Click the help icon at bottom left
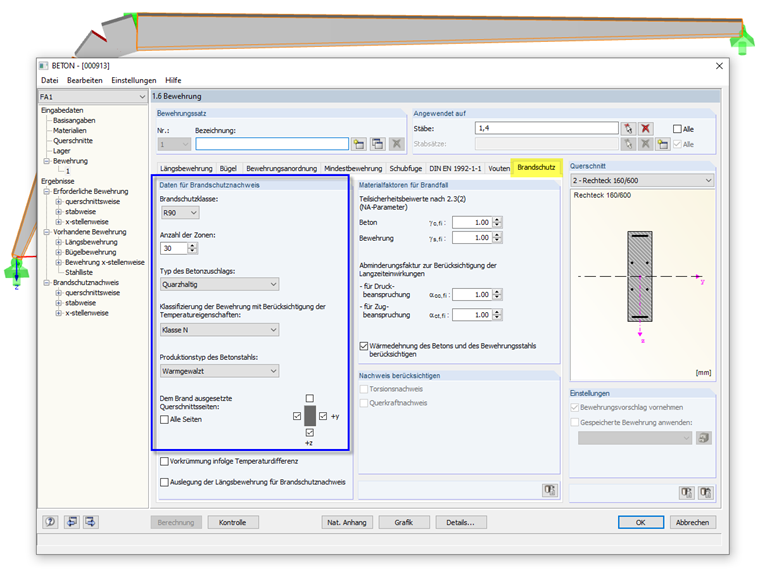This screenshot has width=760, height=570. [x=50, y=522]
